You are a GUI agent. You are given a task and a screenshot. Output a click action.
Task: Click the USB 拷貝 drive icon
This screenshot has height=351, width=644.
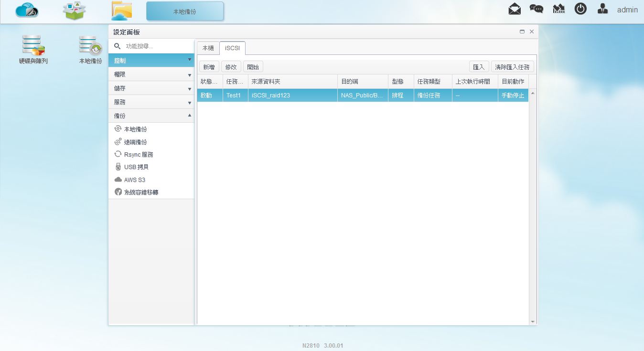pos(118,167)
